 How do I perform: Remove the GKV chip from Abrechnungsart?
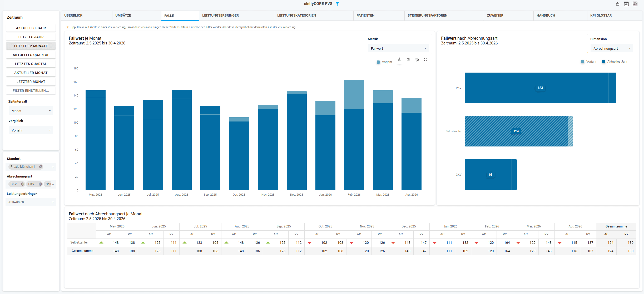coord(23,184)
